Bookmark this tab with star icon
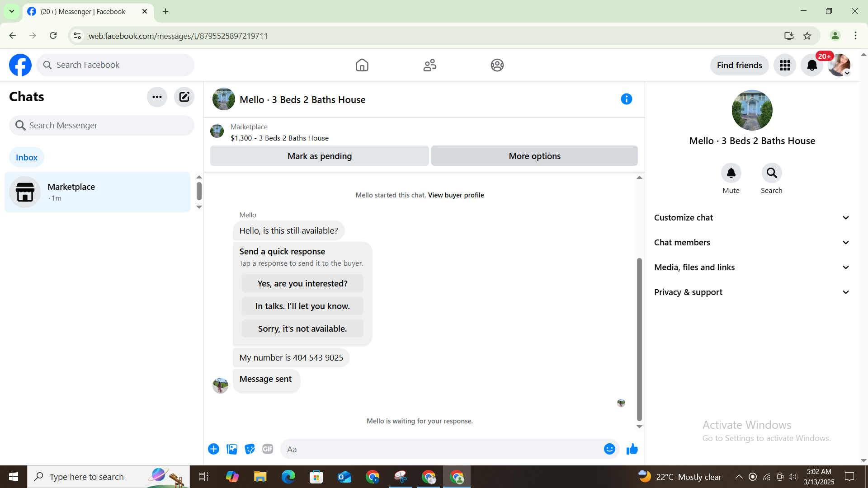 click(x=807, y=36)
